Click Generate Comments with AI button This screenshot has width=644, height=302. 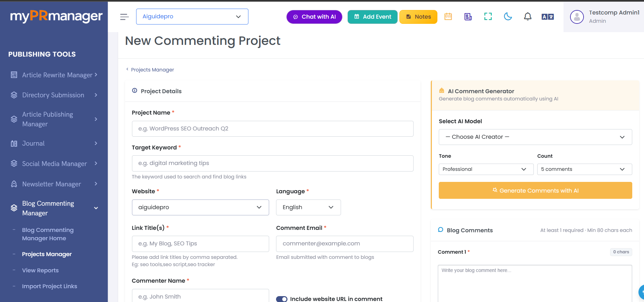(x=535, y=191)
